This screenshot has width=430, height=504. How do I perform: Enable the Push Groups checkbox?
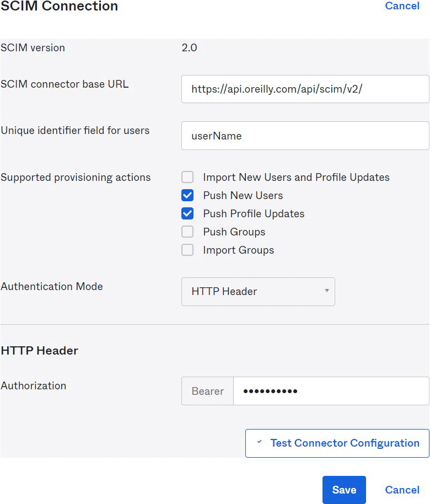[187, 232]
